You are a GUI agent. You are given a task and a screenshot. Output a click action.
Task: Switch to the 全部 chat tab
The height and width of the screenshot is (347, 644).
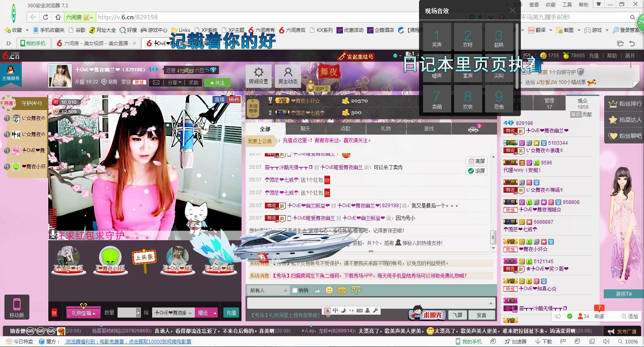click(x=265, y=129)
